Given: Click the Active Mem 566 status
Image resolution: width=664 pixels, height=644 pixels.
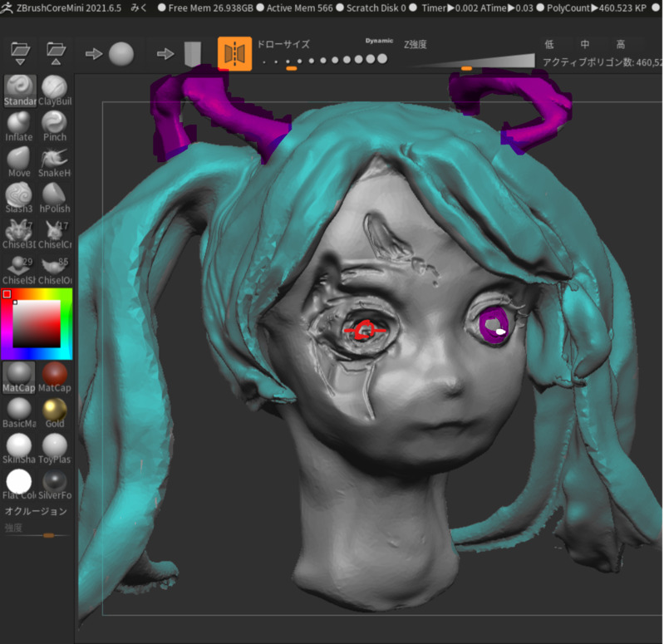Looking at the screenshot, I should click(x=299, y=7).
